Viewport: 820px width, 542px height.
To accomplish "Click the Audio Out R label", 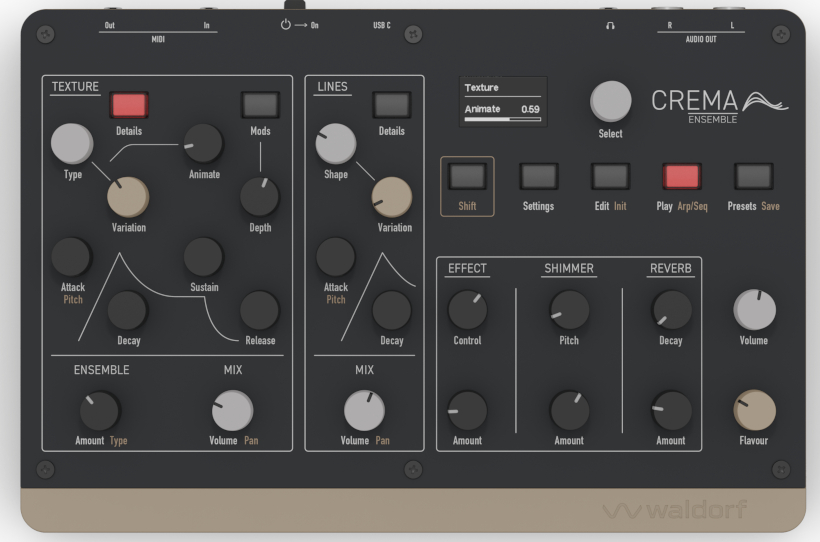I will pyautogui.click(x=670, y=25).
